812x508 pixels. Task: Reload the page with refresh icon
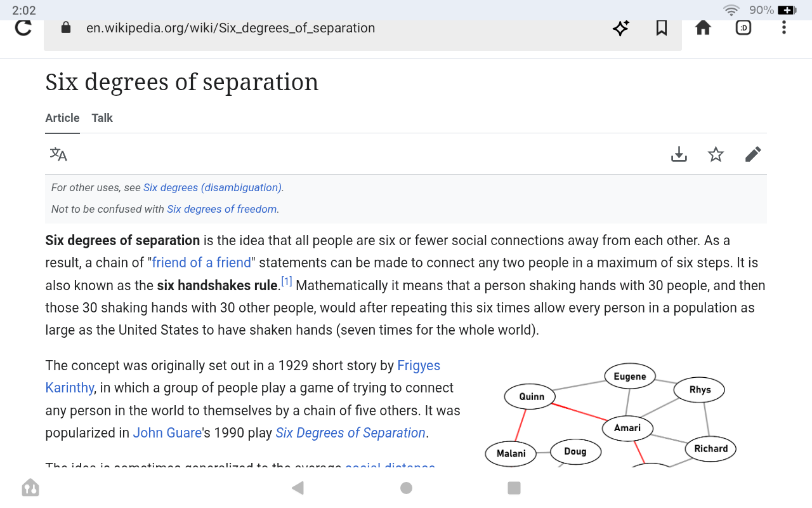coord(23,28)
